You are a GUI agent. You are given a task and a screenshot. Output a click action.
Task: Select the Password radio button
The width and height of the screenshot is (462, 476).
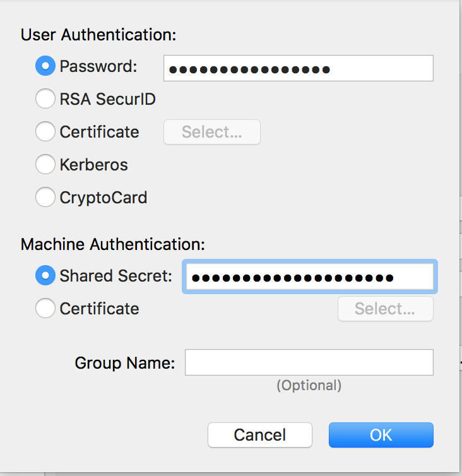[45, 66]
